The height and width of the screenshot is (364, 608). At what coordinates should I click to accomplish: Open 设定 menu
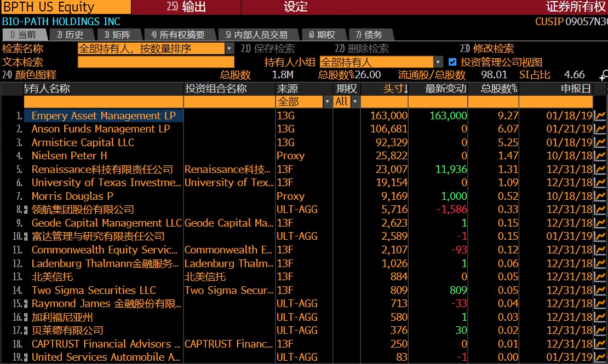[x=295, y=7]
